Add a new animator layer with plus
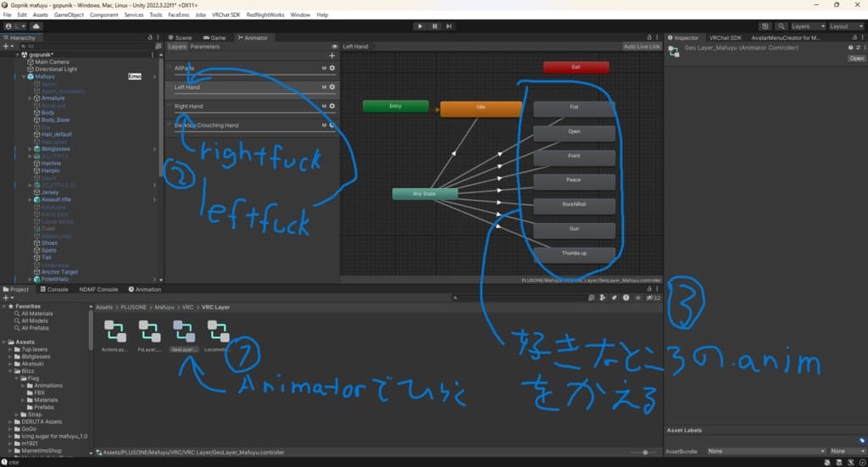Image resolution: width=868 pixels, height=467 pixels. coord(332,55)
